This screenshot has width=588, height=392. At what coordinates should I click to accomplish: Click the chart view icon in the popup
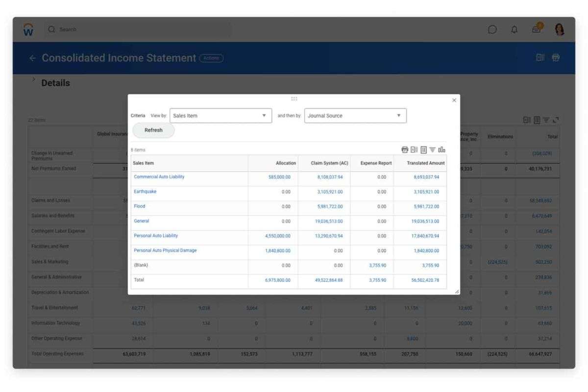click(x=443, y=150)
